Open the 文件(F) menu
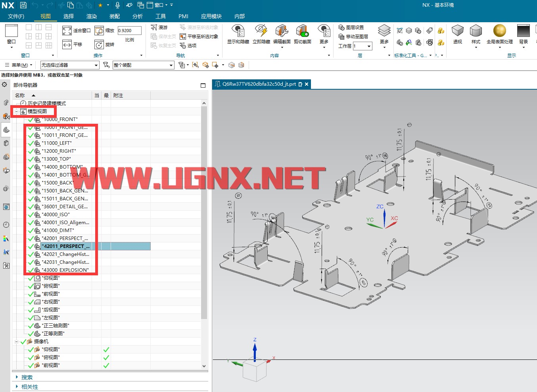Image resolution: width=537 pixels, height=392 pixels. [16, 16]
